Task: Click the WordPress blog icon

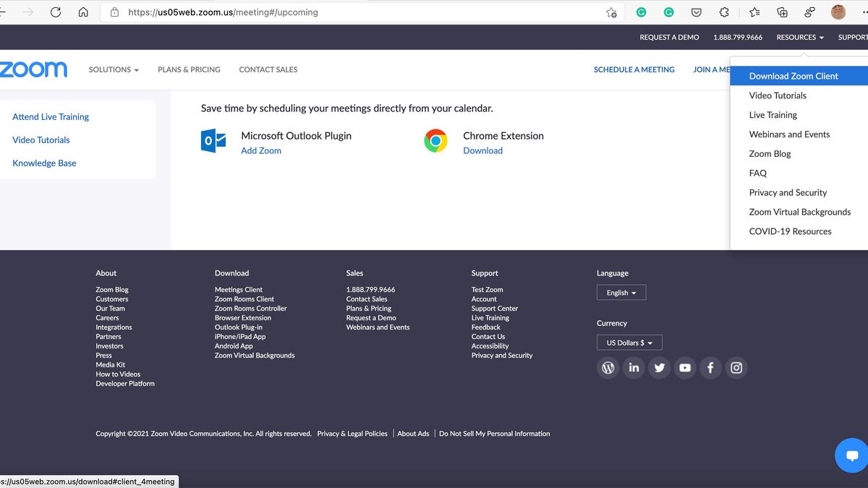Action: pyautogui.click(x=608, y=368)
